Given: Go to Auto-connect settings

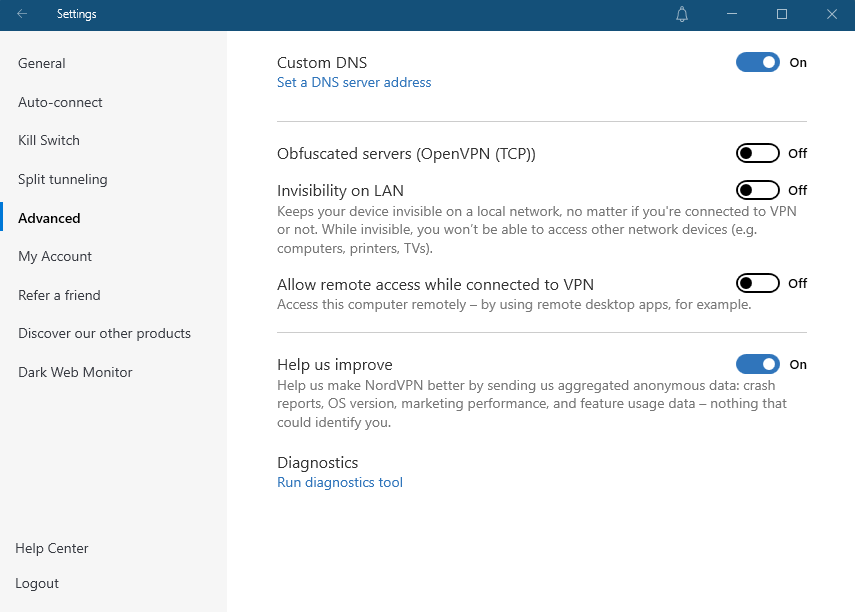Looking at the screenshot, I should [x=60, y=102].
